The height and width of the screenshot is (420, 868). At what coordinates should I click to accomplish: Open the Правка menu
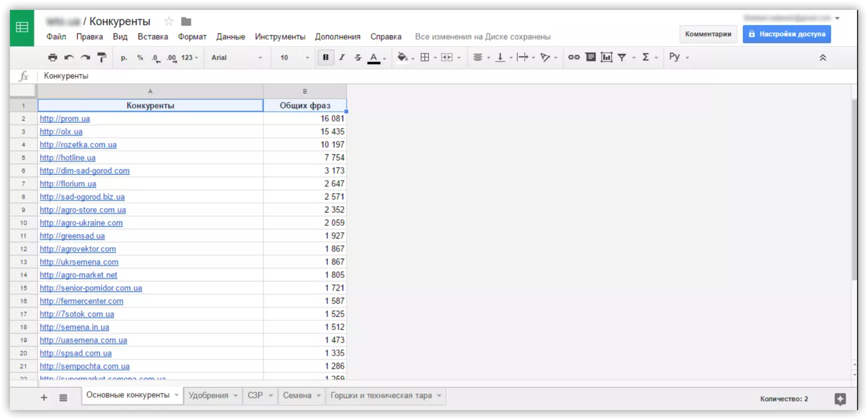coord(89,37)
